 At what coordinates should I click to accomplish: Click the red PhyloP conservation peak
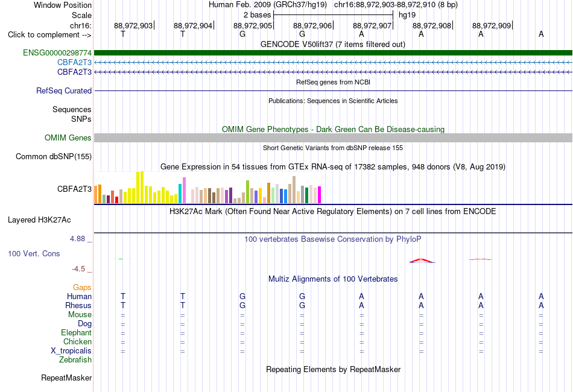(422, 261)
